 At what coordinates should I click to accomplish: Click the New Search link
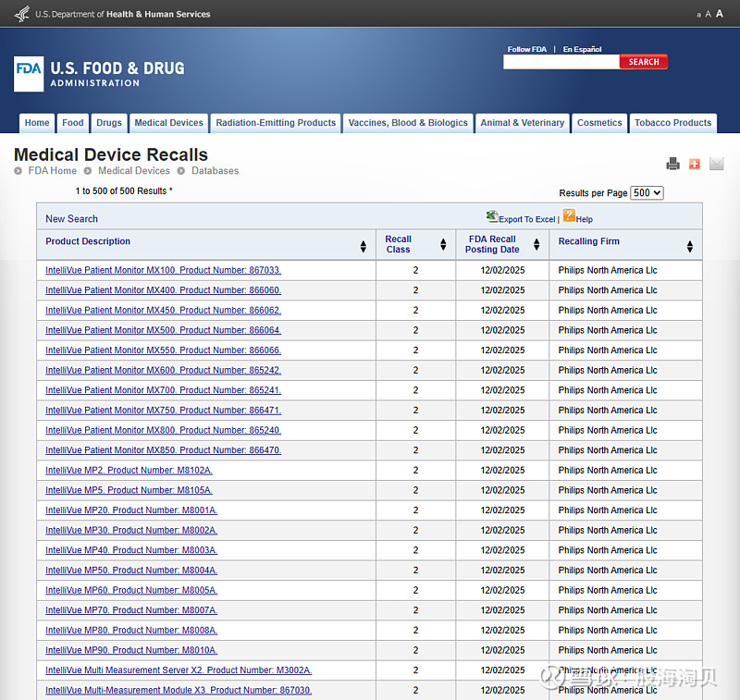71,219
